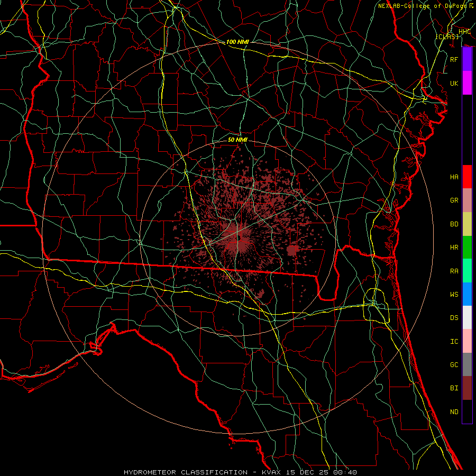Click the white DS legend swatch
Screen dimensions: 476x476
467,317
